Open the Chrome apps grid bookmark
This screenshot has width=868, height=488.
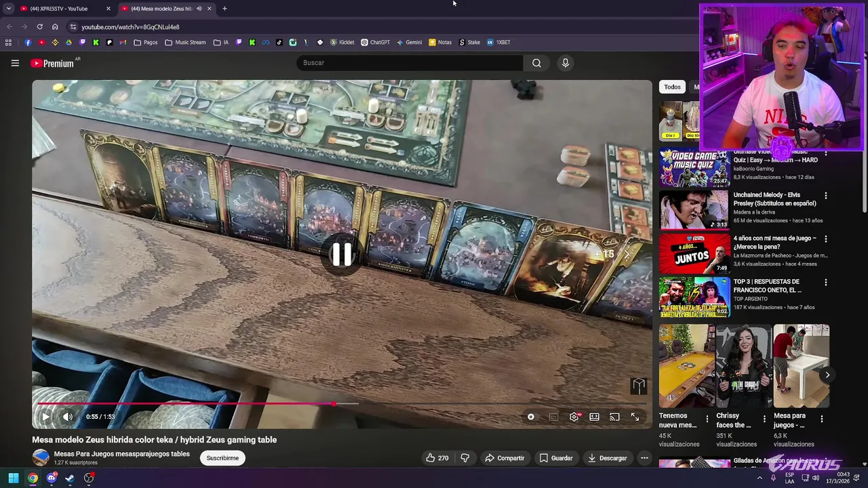click(x=8, y=42)
